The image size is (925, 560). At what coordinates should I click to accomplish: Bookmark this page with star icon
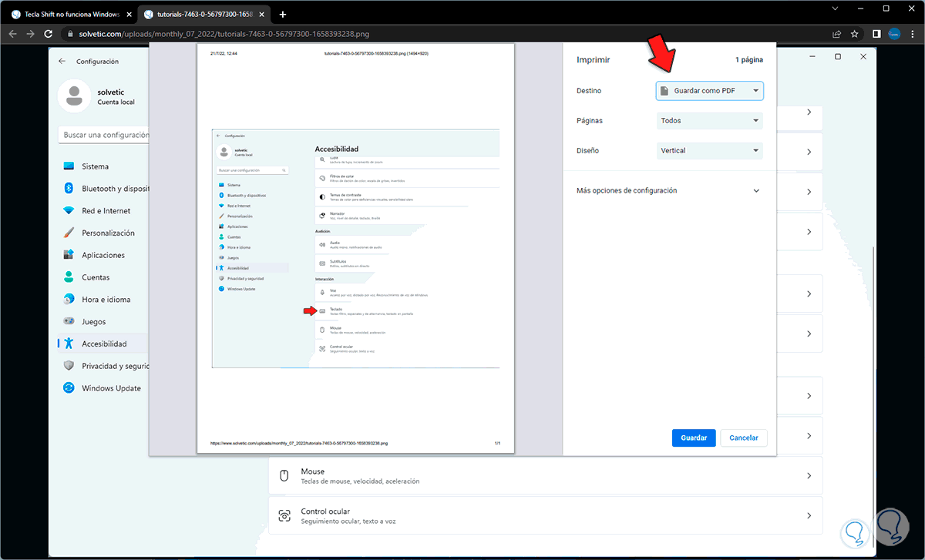[x=854, y=34]
